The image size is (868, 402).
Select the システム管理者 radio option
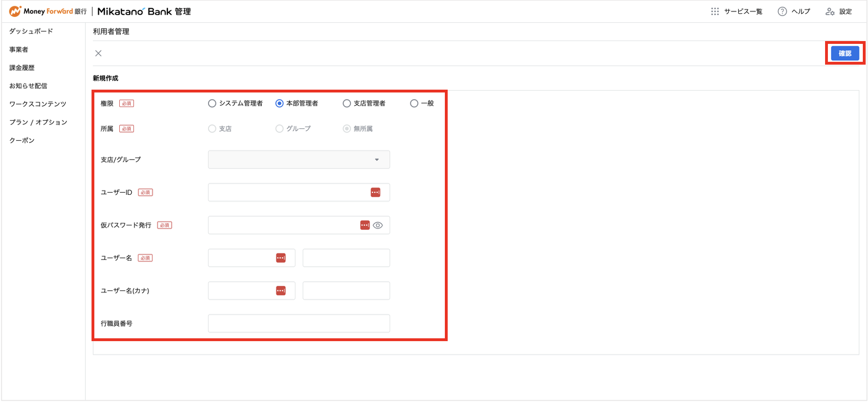[212, 103]
